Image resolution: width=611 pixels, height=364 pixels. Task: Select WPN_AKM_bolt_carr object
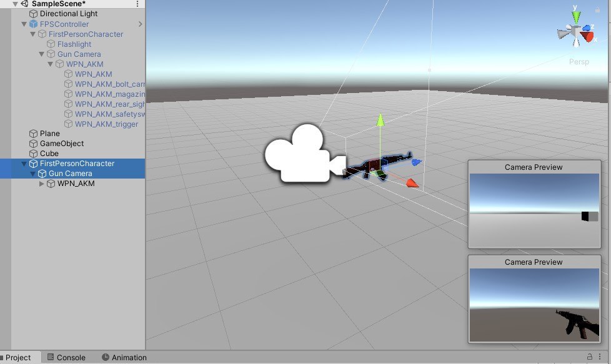pos(110,84)
